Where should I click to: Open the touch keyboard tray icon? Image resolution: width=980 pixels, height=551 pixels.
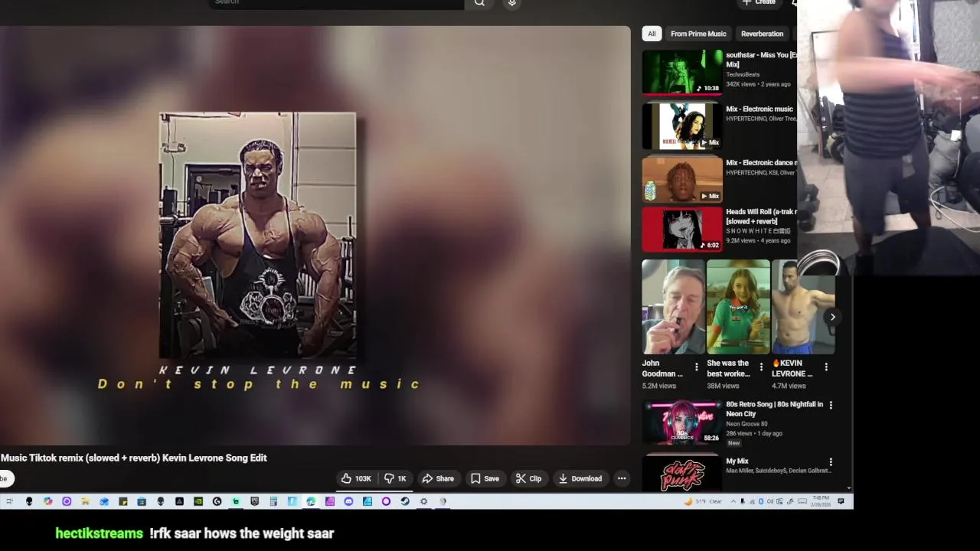[x=802, y=501]
